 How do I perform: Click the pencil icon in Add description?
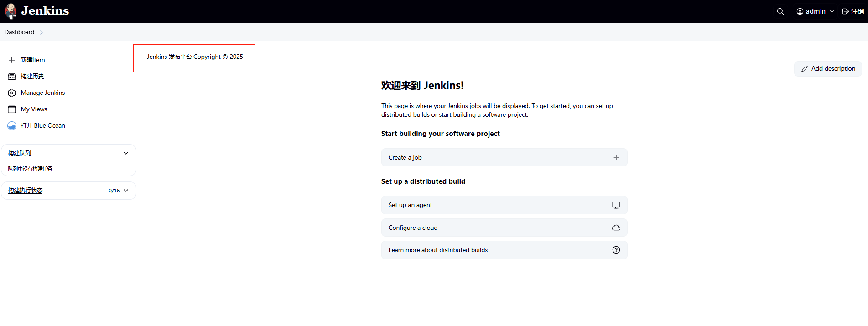tap(805, 69)
